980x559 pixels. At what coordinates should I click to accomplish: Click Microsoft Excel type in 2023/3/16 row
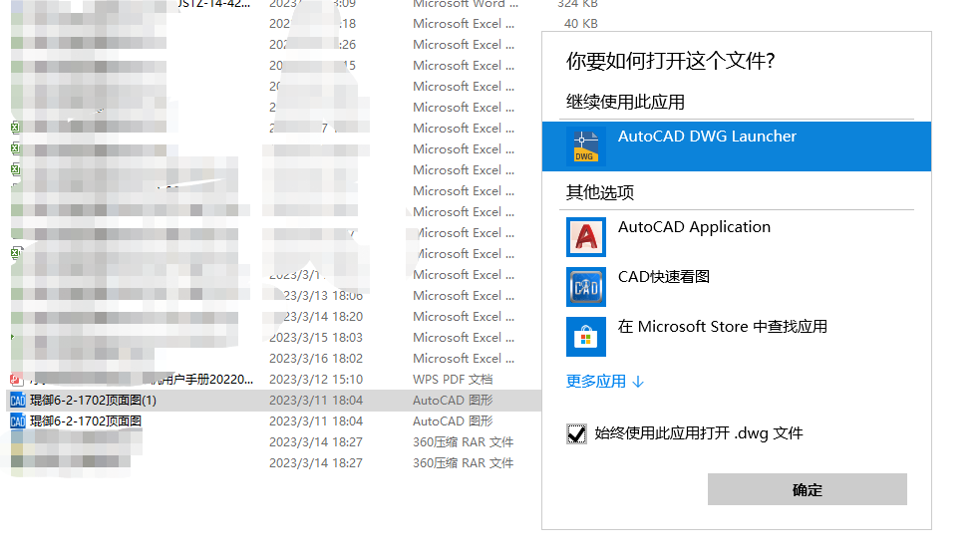pos(464,359)
